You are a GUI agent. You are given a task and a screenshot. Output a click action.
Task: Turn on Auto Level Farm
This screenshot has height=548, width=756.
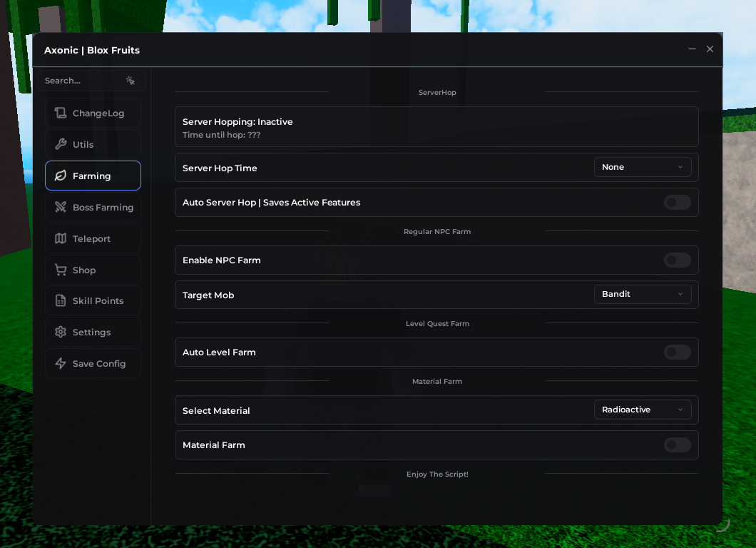pyautogui.click(x=678, y=352)
